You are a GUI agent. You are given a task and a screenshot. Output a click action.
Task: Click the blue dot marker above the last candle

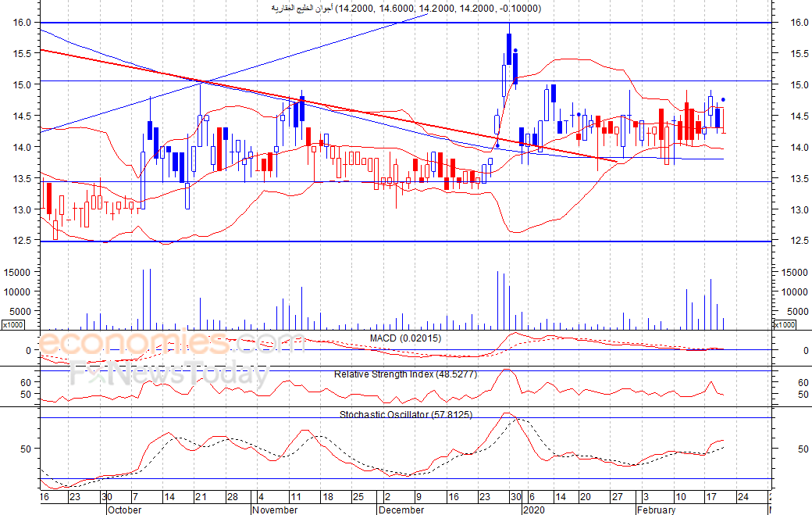(724, 99)
